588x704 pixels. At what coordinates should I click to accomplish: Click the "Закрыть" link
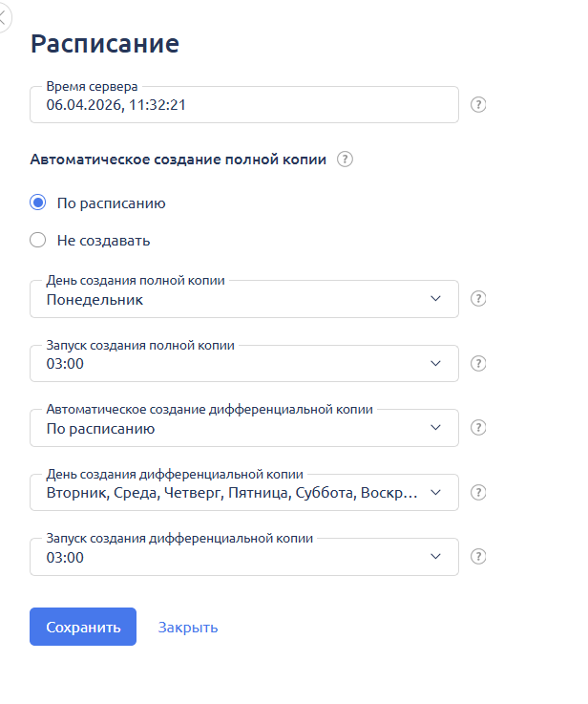(x=188, y=628)
